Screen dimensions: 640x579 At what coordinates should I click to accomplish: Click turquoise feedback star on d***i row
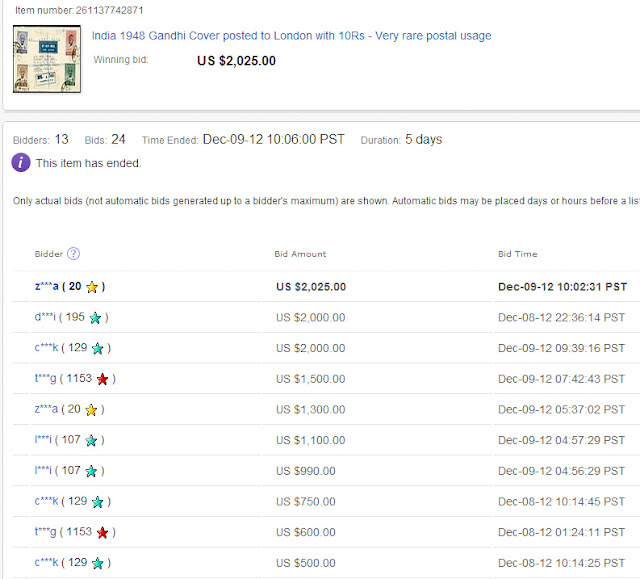95,318
